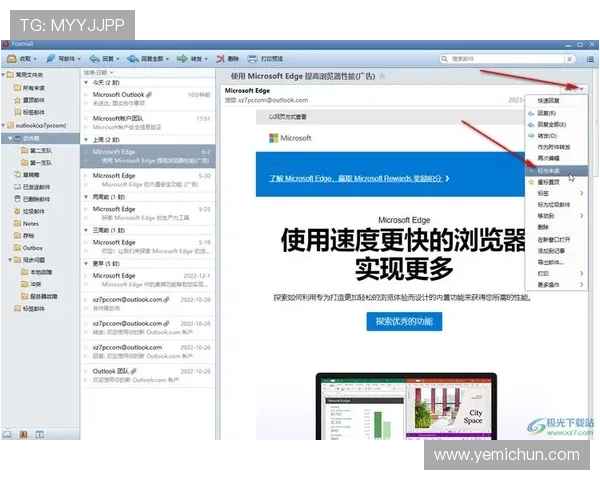600x480 pixels.
Task: Collapse the 两周前 (1 封) mail group
Action: (86, 197)
